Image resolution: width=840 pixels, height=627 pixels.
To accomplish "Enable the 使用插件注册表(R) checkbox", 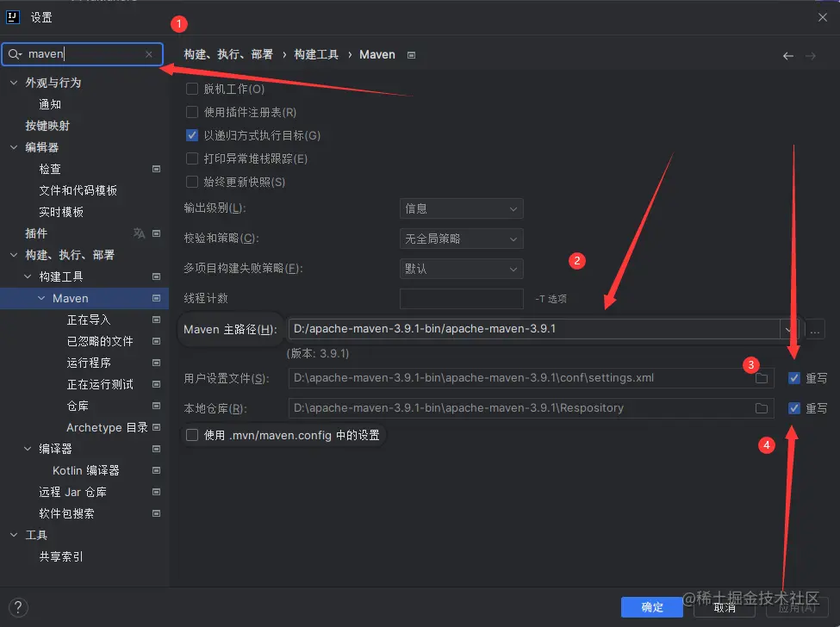I will (192, 112).
